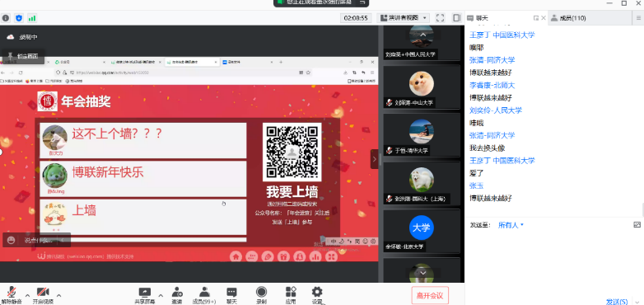Click the gift prize icon on lottery wall
Screen dimensions: 644x305
284,256
